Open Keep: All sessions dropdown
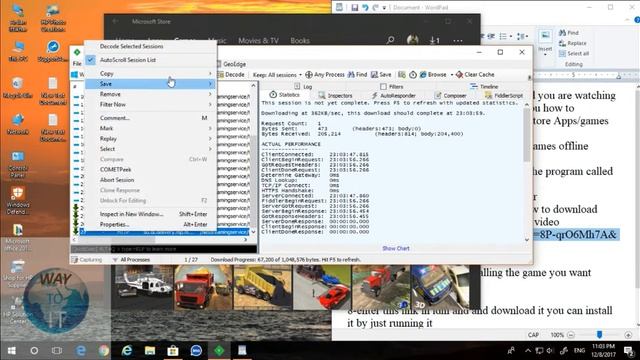The width and height of the screenshot is (640, 360). pyautogui.click(x=277, y=75)
